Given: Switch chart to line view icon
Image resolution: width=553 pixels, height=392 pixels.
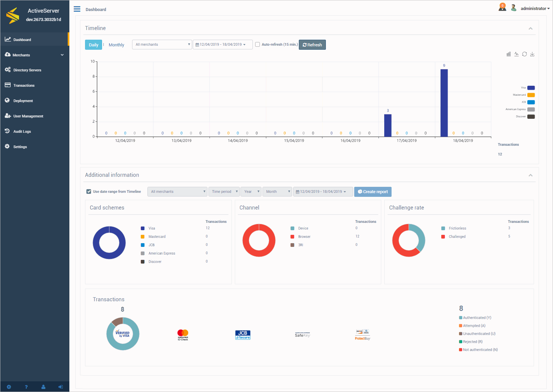Looking at the screenshot, I should tap(516, 54).
